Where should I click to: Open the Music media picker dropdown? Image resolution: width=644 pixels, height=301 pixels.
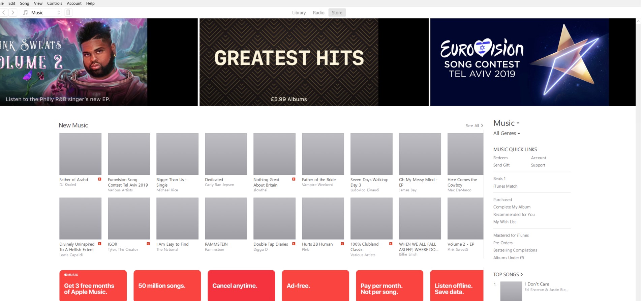[42, 12]
